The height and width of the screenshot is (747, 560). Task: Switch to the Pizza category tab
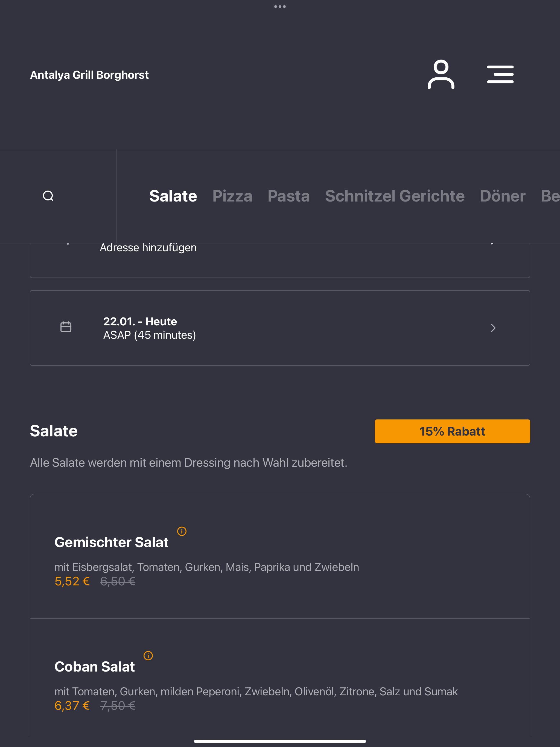(x=232, y=196)
